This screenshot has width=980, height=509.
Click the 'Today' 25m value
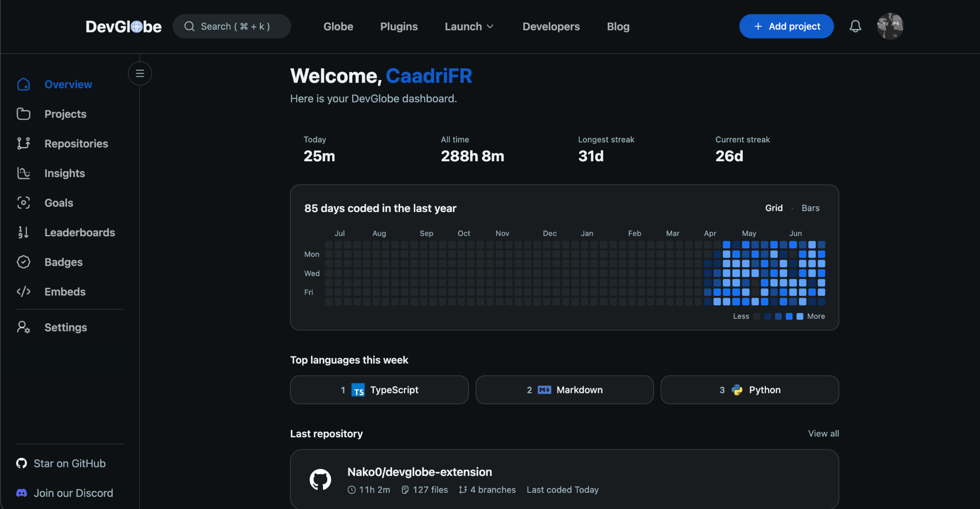(319, 156)
